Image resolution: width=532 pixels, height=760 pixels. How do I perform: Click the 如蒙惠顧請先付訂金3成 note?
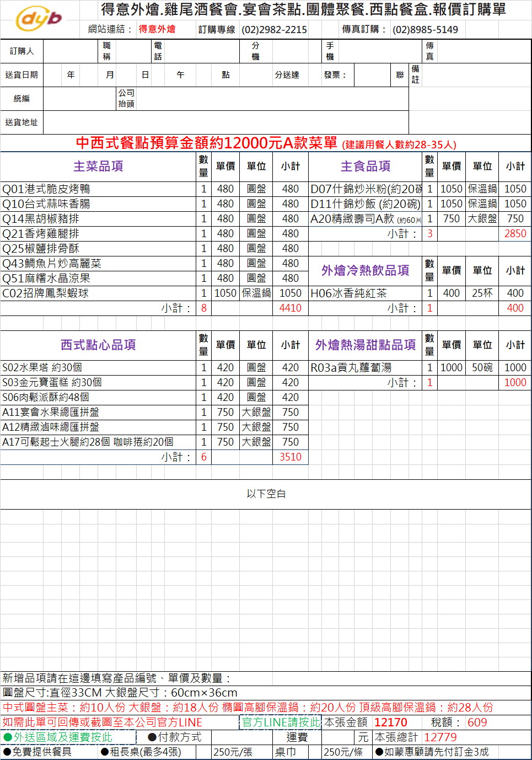point(432,752)
